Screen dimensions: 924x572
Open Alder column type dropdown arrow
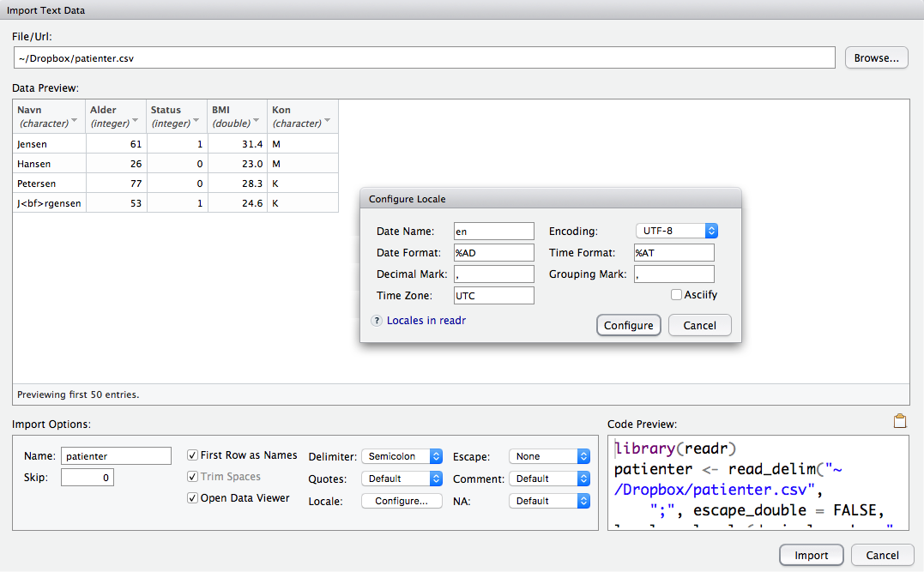coord(136,122)
